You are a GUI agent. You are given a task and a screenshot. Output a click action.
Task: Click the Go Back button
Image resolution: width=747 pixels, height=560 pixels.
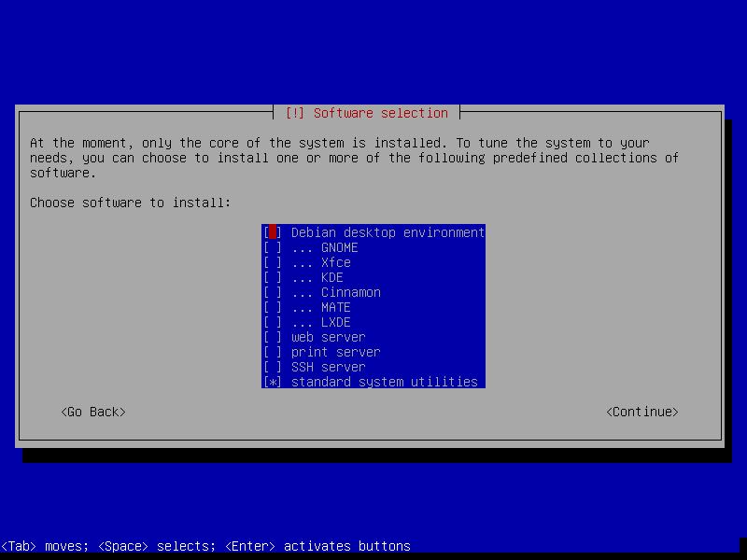coord(93,412)
